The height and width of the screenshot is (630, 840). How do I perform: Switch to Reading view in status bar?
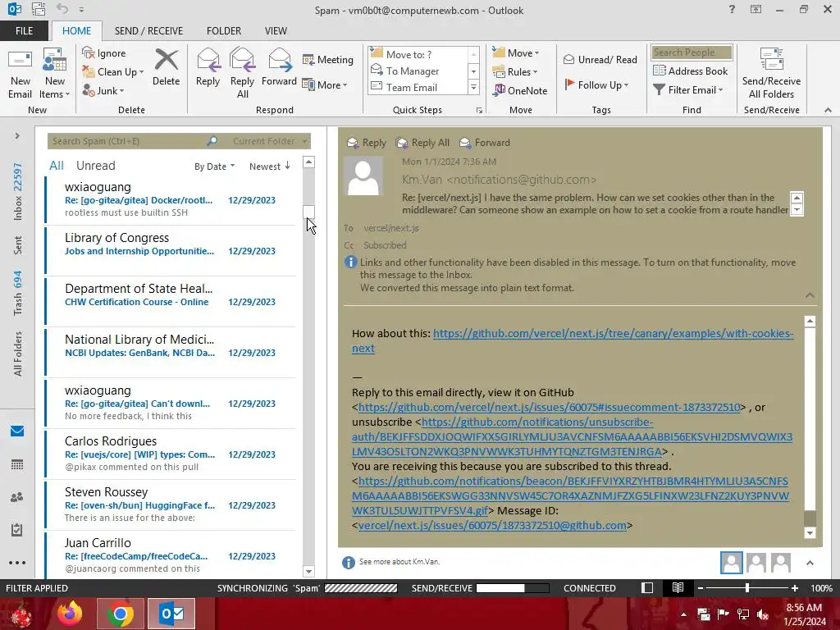tap(678, 587)
